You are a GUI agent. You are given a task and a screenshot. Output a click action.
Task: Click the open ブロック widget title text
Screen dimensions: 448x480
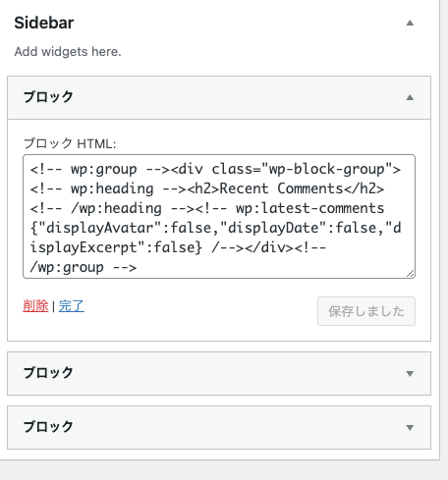point(48,97)
